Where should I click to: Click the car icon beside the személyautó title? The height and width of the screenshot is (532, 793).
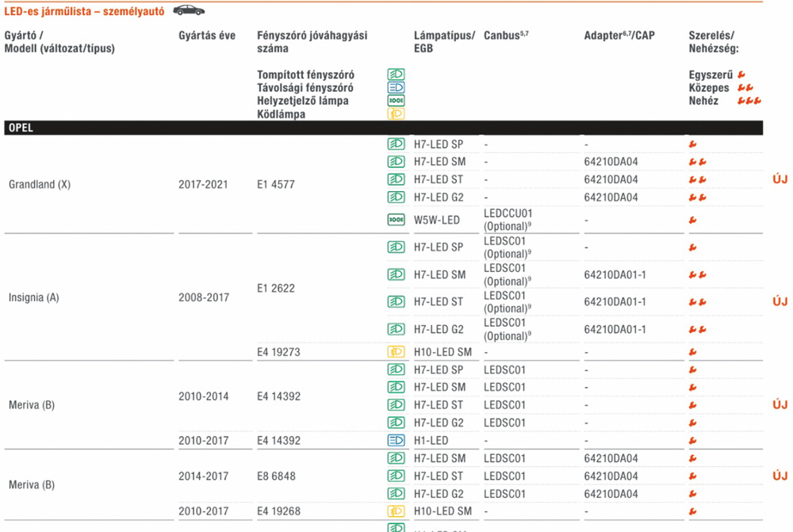[190, 10]
